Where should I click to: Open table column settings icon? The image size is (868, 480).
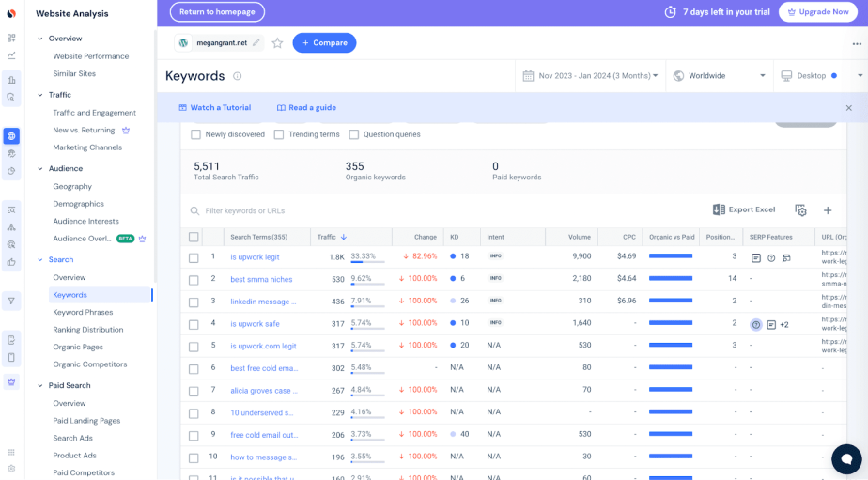[x=800, y=210]
